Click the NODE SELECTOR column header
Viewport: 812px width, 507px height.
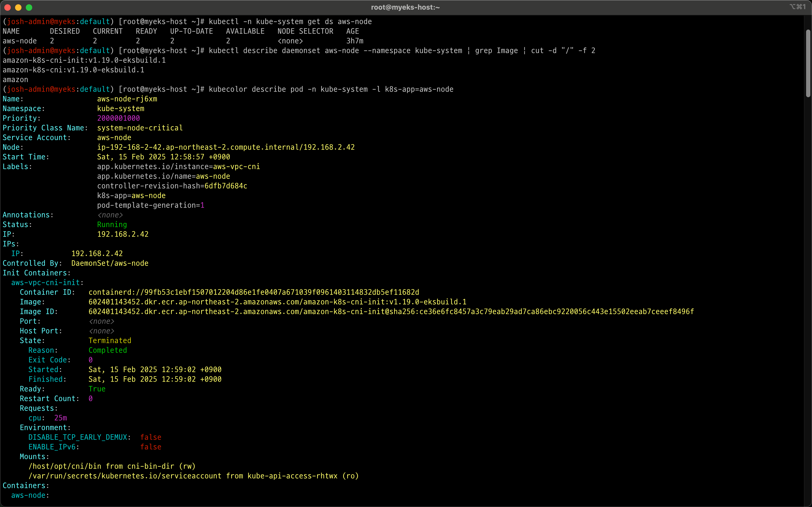tap(305, 31)
